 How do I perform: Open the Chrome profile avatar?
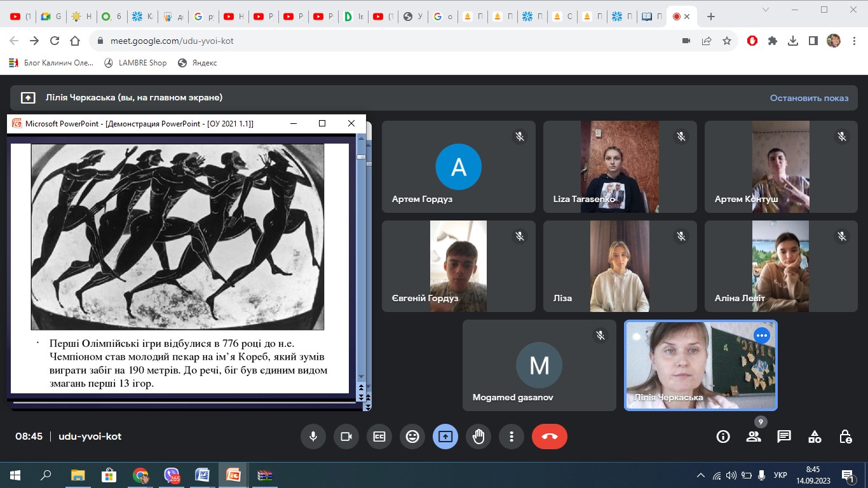pyautogui.click(x=834, y=41)
